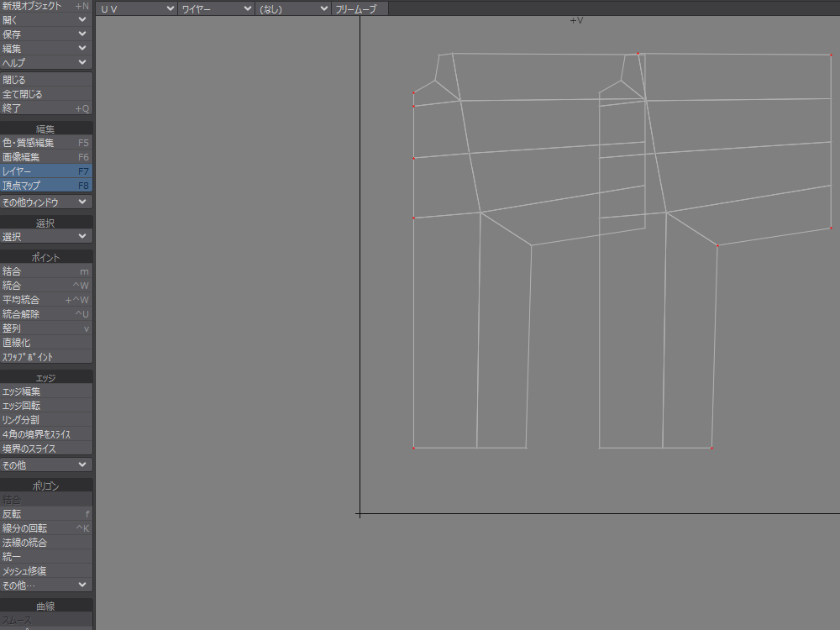Click 全て閉じる to close all objects

(x=45, y=94)
